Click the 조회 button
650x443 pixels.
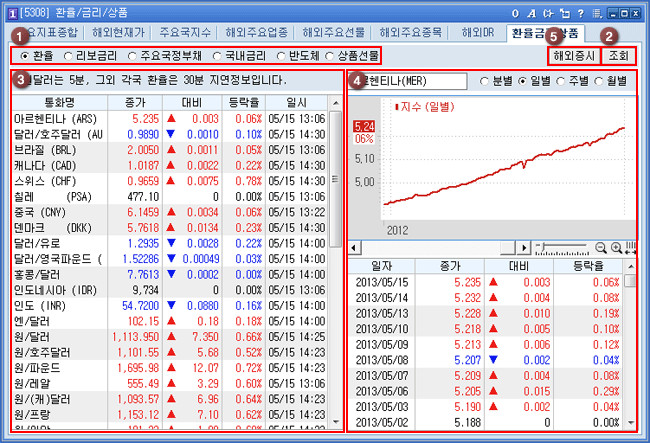click(618, 56)
